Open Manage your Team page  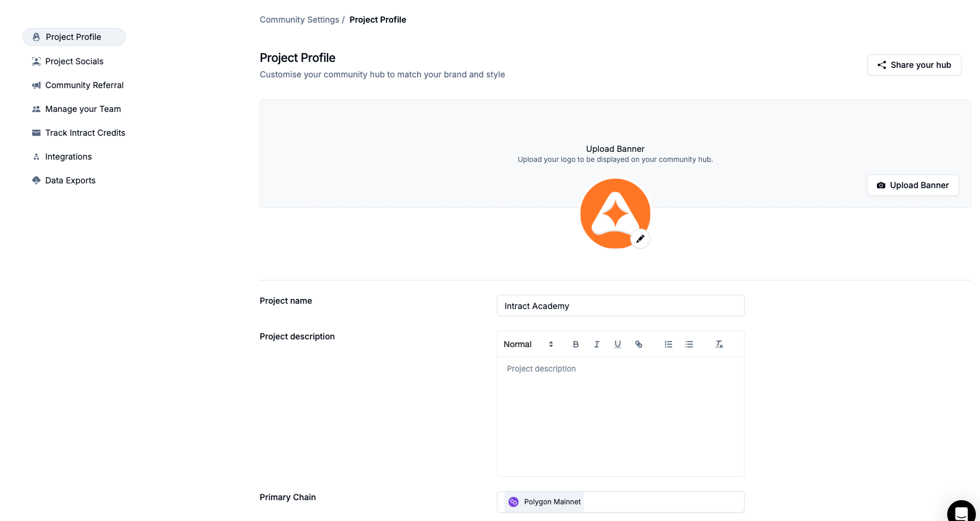pos(83,109)
